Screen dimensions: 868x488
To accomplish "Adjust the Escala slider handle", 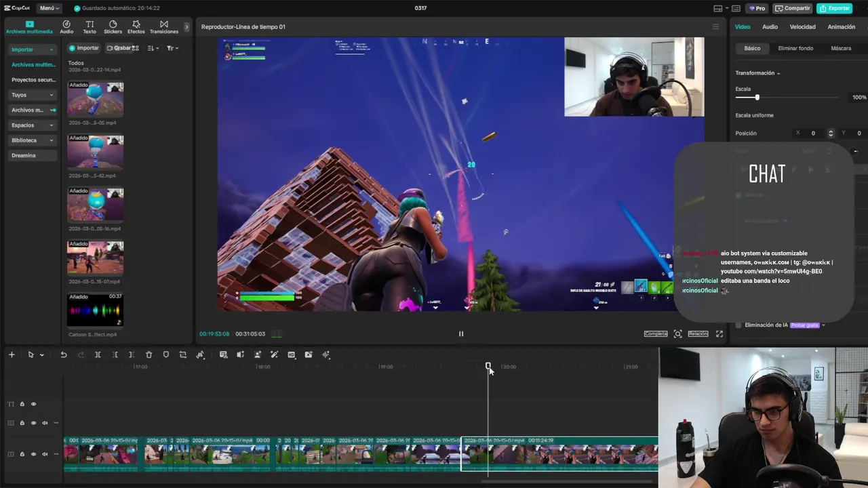I will [757, 98].
